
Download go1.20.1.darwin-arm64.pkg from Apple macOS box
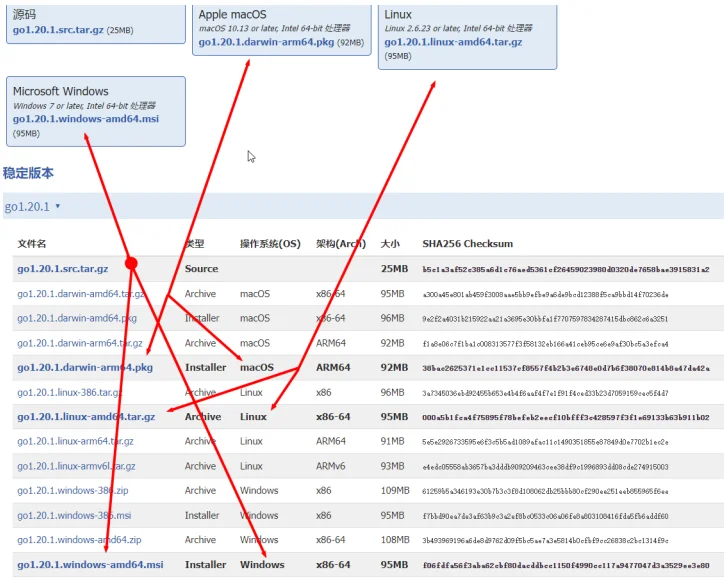(x=266, y=42)
